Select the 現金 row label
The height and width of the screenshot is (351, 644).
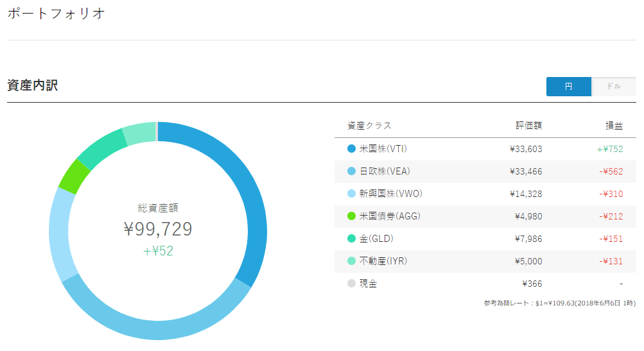[368, 283]
